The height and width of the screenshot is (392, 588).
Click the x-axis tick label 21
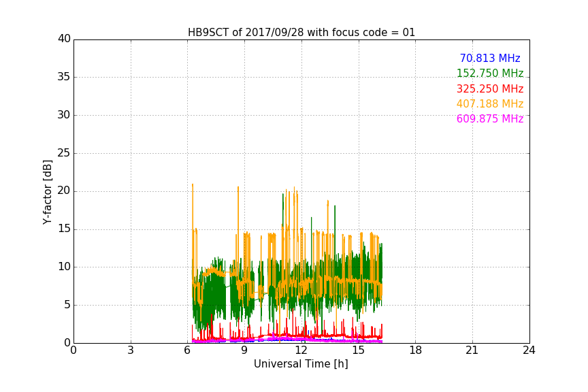pos(472,350)
